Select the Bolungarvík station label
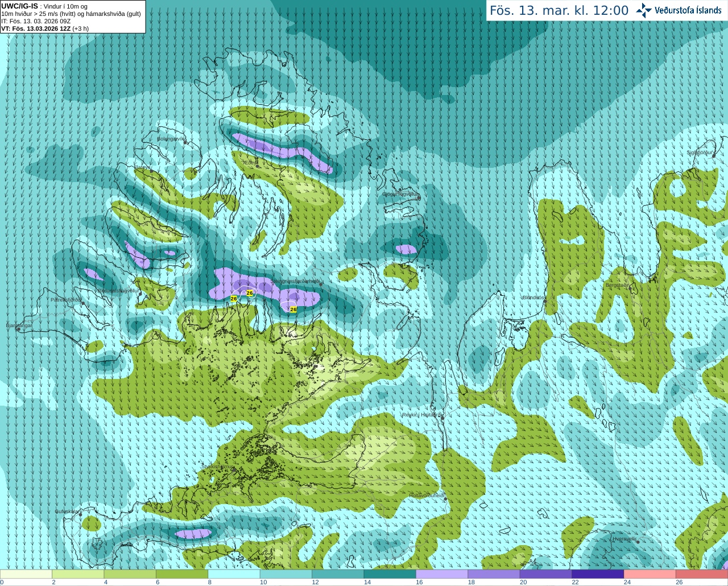The image size is (728, 586). point(171,139)
